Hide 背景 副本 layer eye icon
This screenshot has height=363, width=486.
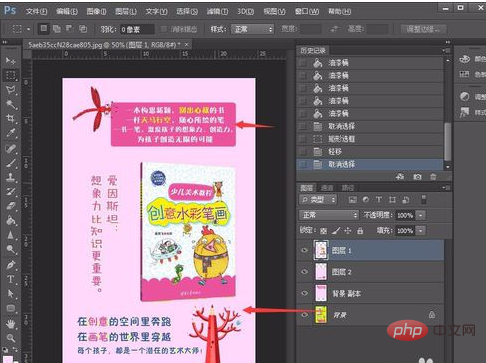point(304,293)
